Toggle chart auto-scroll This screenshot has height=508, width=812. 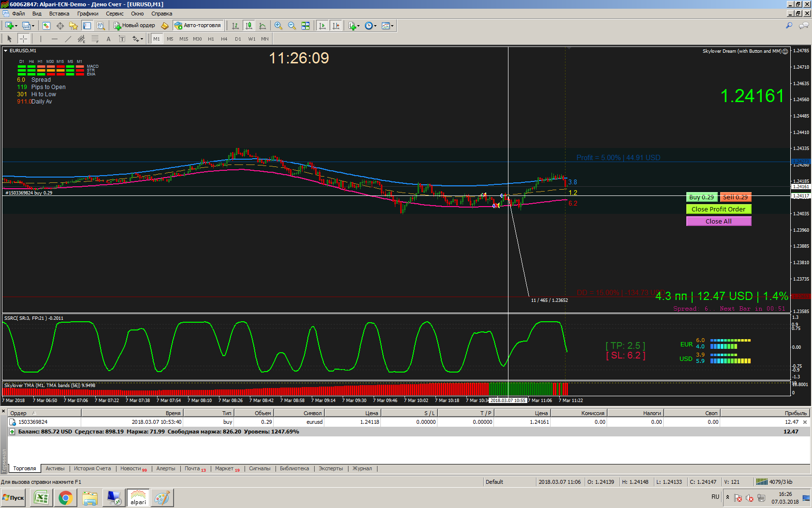tap(322, 26)
